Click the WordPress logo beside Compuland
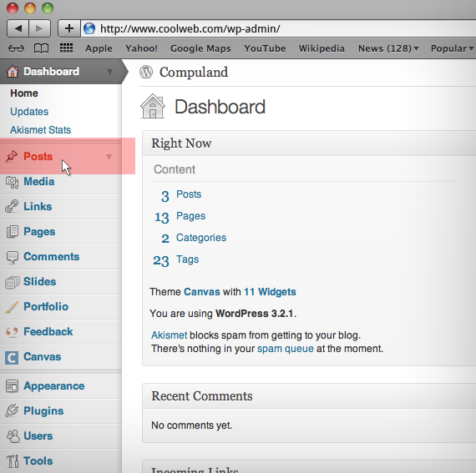This screenshot has width=476, height=473. [x=146, y=73]
